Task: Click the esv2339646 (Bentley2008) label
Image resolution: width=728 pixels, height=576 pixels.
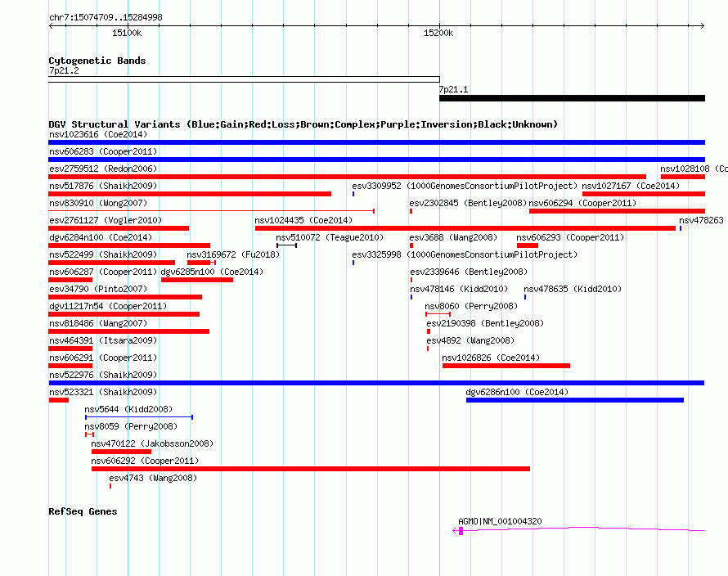Action: pos(469,272)
